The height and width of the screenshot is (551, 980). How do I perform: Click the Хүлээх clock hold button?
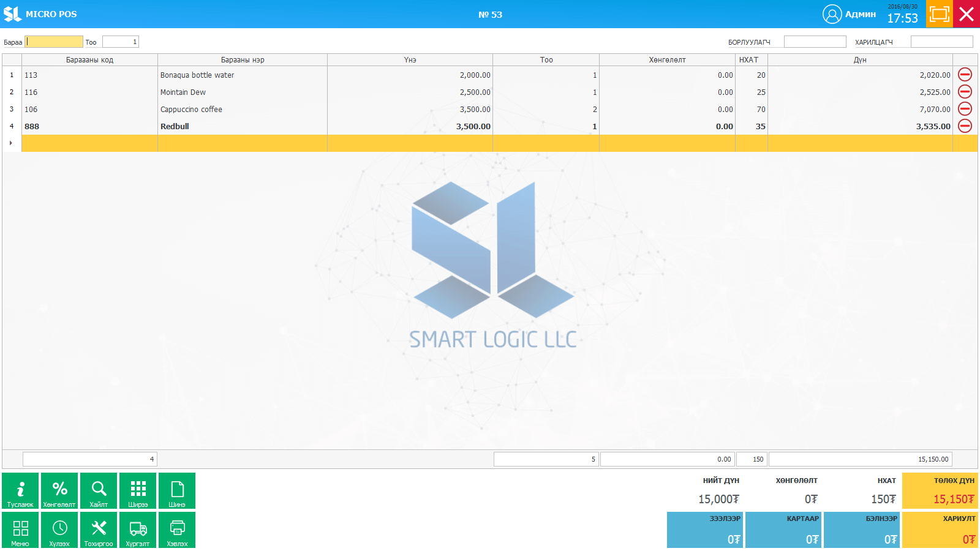click(59, 530)
